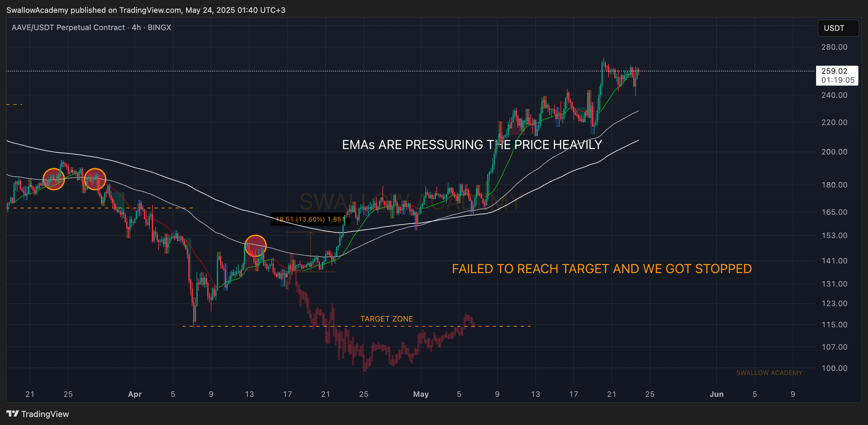Click the May label on time axis
Image resolution: width=868 pixels, height=425 pixels.
pos(421,394)
